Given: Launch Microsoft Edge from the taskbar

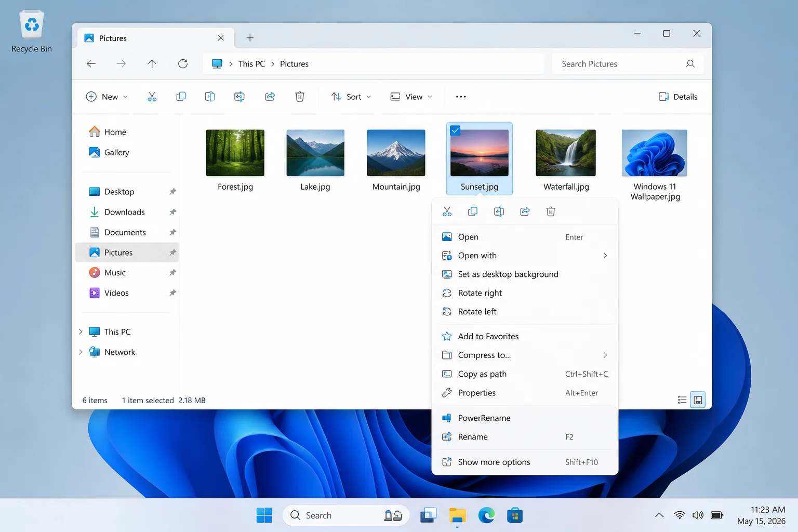Looking at the screenshot, I should point(486,515).
